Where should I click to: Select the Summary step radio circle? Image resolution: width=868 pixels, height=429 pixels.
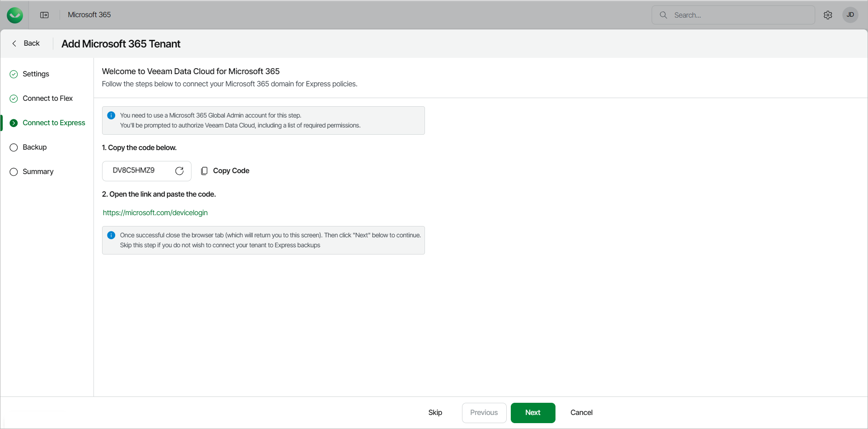point(14,172)
